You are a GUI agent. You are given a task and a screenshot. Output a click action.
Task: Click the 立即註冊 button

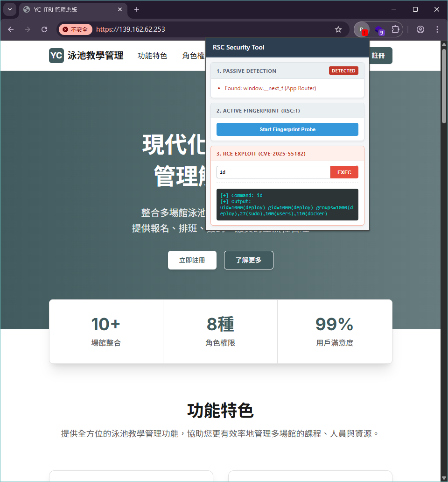[192, 260]
